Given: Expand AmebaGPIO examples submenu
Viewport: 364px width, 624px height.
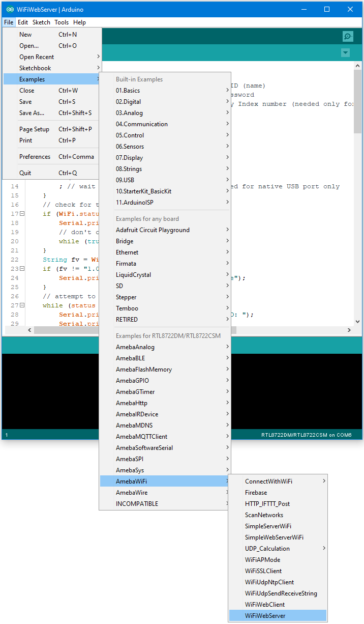Looking at the screenshot, I should click(x=165, y=381).
